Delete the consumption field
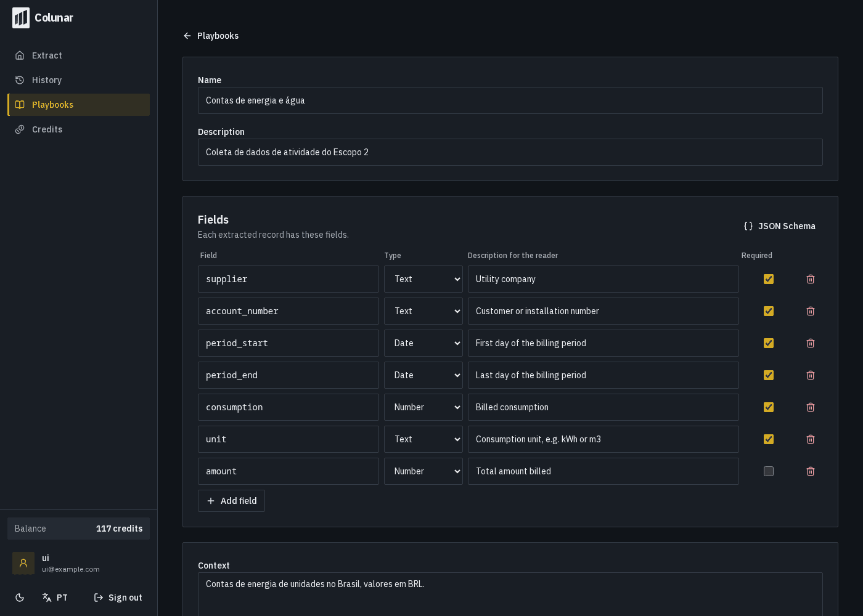863x616 pixels. [811, 407]
